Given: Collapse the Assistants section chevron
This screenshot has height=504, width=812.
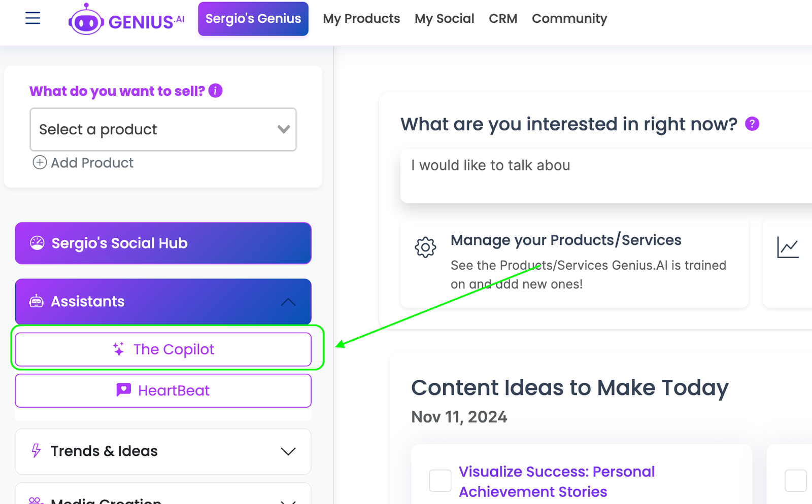Looking at the screenshot, I should [288, 302].
